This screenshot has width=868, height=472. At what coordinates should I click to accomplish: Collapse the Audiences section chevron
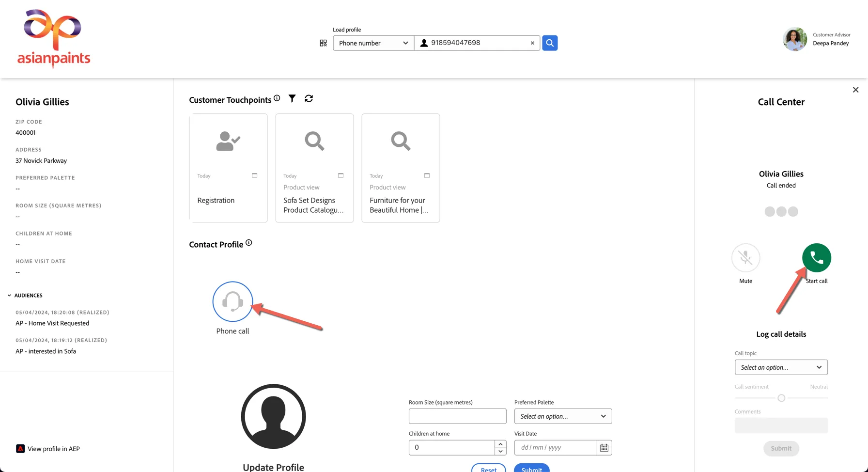9,295
